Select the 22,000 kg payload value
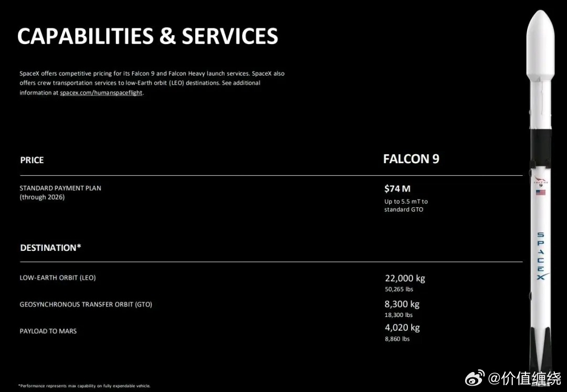 [x=405, y=279]
